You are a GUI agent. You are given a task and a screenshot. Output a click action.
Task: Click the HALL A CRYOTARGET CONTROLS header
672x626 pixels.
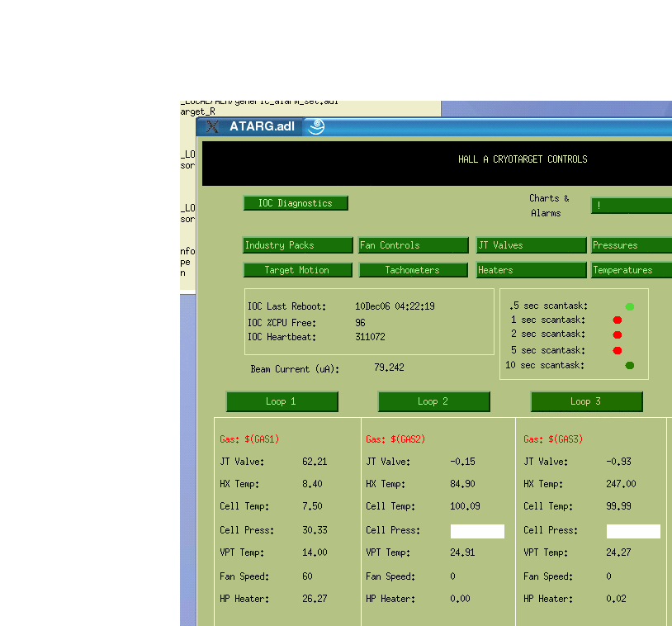point(523,159)
